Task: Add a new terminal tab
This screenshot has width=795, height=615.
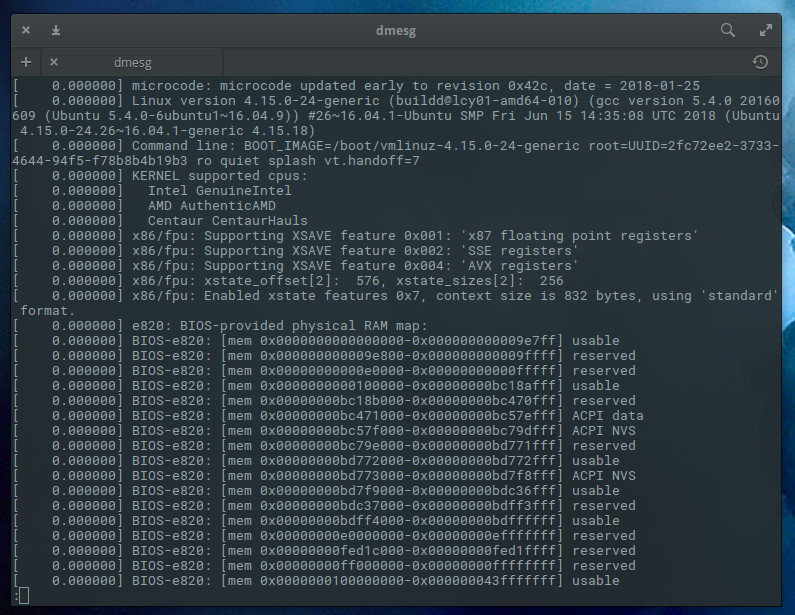Action: (x=26, y=62)
